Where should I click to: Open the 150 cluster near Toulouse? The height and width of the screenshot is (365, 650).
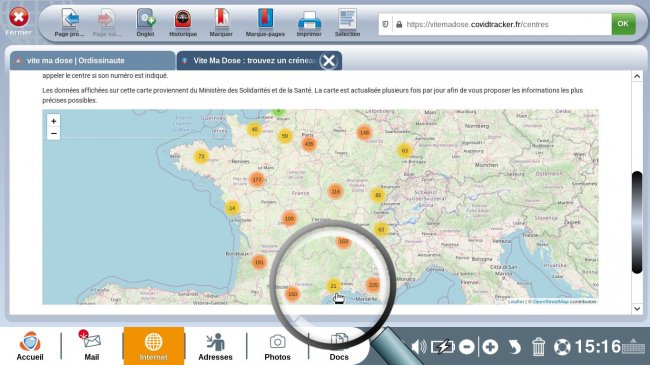coord(293,294)
